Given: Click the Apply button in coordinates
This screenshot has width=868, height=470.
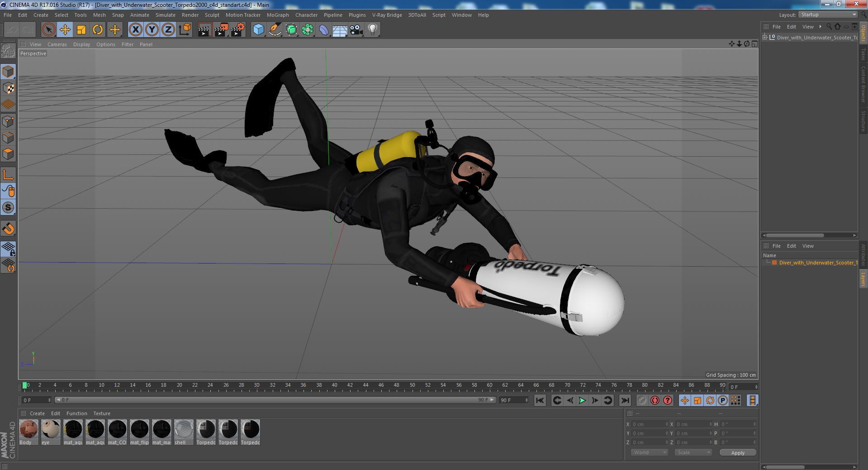Looking at the screenshot, I should pyautogui.click(x=738, y=453).
